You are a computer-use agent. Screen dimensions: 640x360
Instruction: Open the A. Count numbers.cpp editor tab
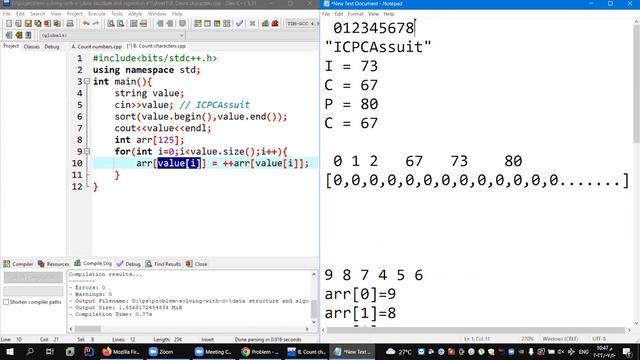pyautogui.click(x=97, y=47)
